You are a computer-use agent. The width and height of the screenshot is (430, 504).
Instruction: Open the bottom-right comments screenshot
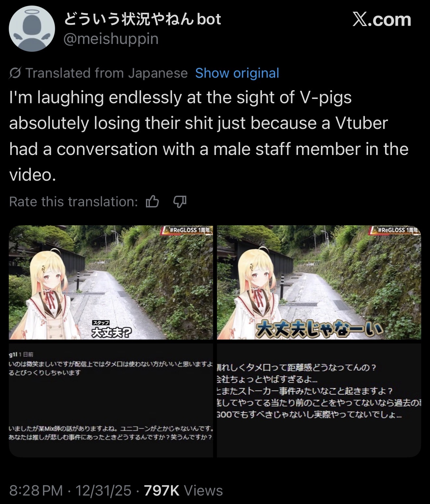click(319, 400)
